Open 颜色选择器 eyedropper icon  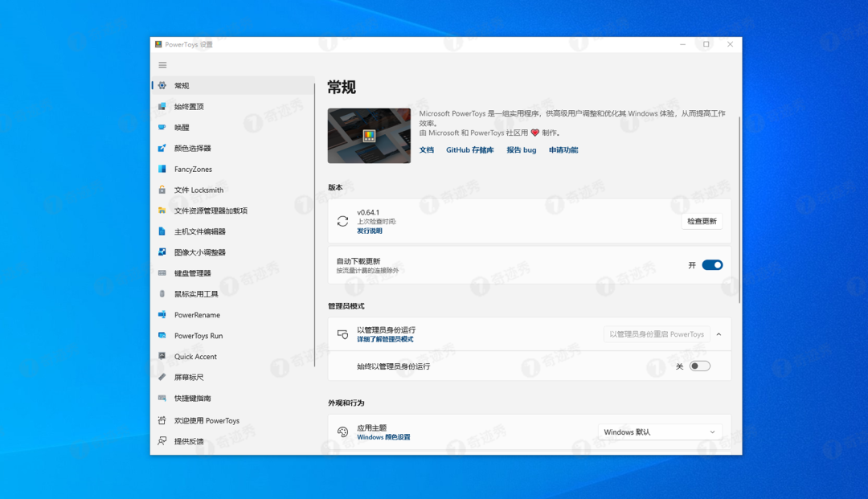click(162, 148)
